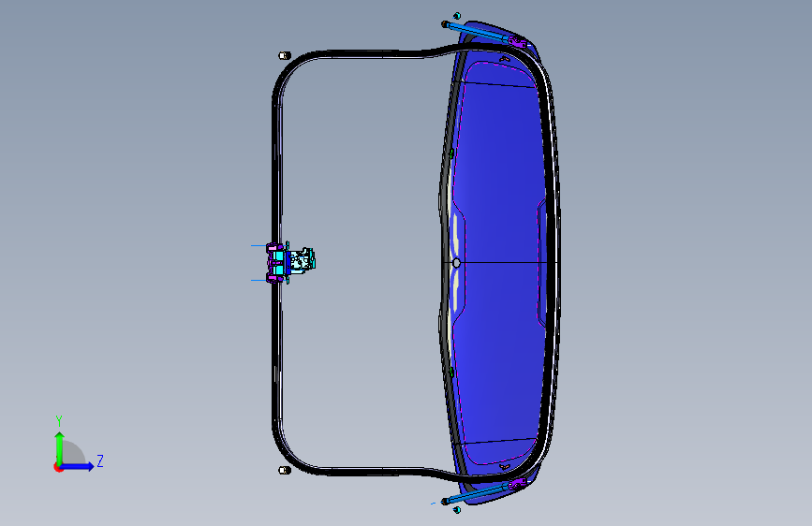Select the upper blue gas strut
The width and height of the screenshot is (812, 526).
pyautogui.click(x=479, y=33)
